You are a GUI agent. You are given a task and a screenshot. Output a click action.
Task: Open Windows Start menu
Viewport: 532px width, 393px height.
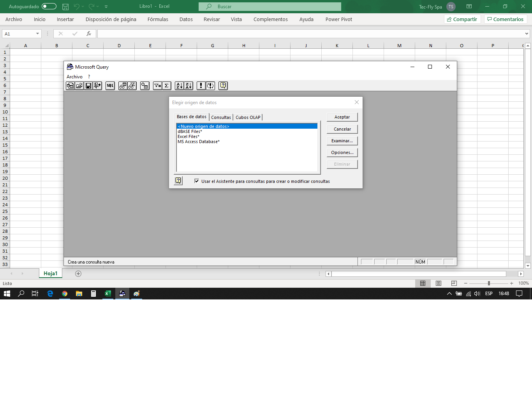click(x=7, y=294)
